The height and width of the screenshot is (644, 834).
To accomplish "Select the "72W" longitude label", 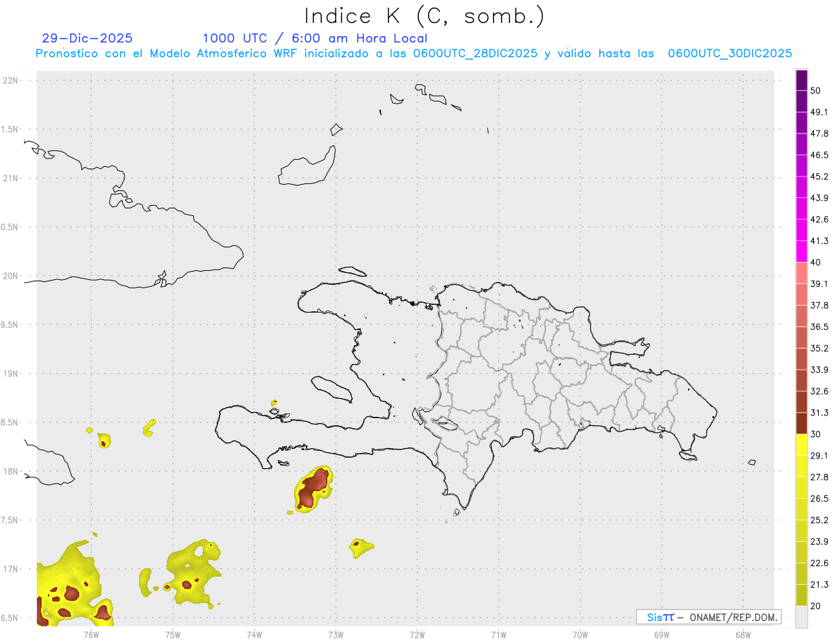I will pyautogui.click(x=417, y=634).
